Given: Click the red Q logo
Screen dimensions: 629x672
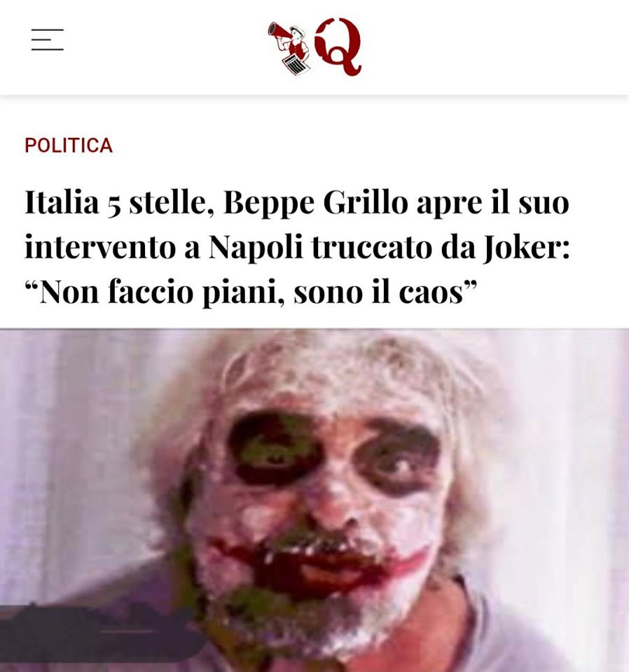Looking at the screenshot, I should tap(338, 47).
